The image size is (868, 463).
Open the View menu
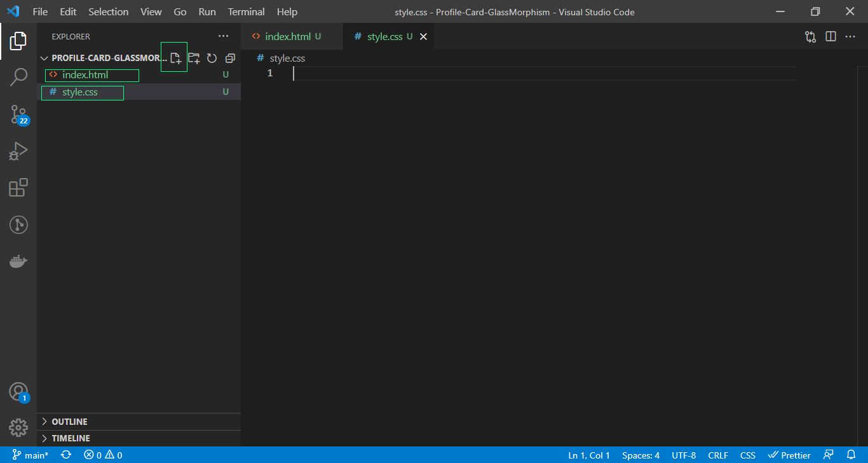point(151,11)
